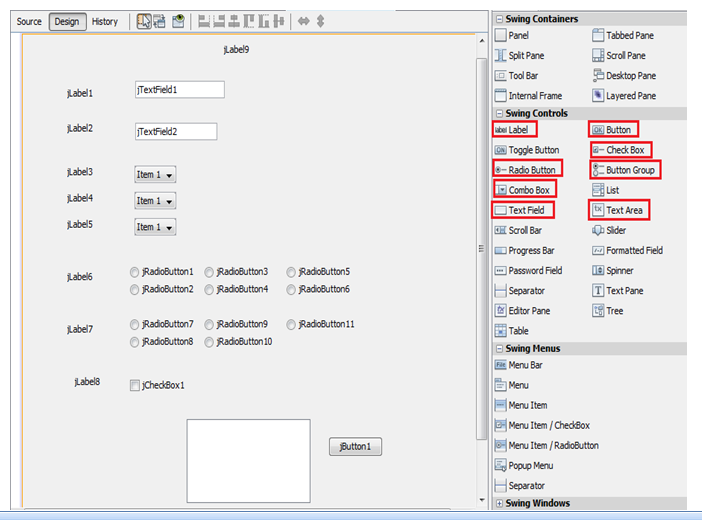702x520 pixels.
Task: Collapse the Swing Controls section
Action: [499, 114]
